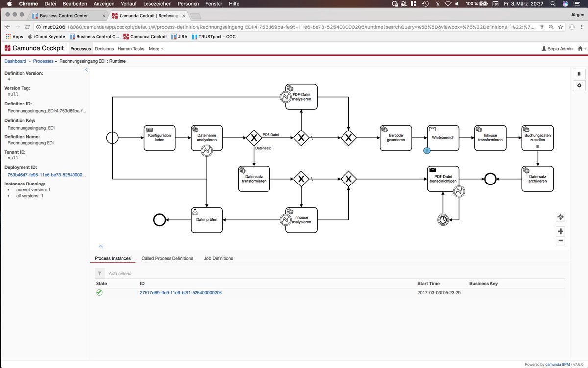Switch to Called Process Definitions tab

pyautogui.click(x=167, y=258)
